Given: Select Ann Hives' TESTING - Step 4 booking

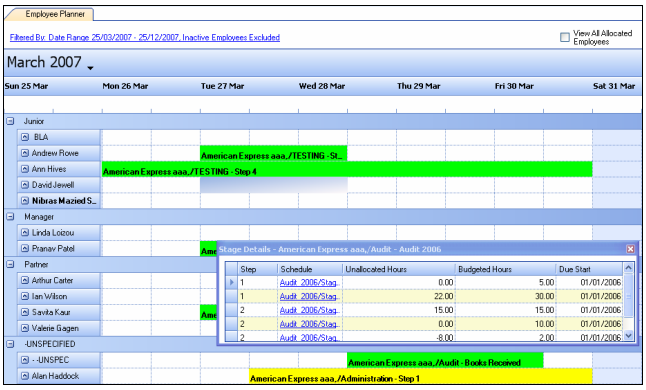Looking at the screenshot, I should point(347,170).
